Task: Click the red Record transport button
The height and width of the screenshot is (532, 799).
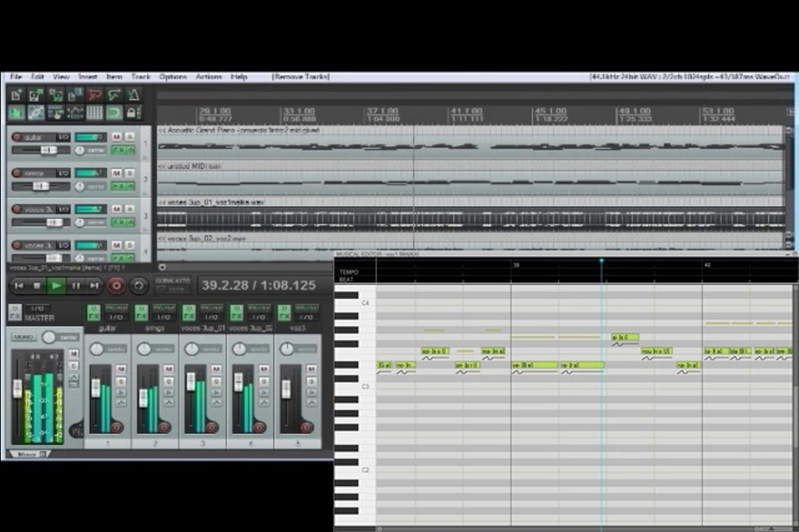Action: point(116,286)
